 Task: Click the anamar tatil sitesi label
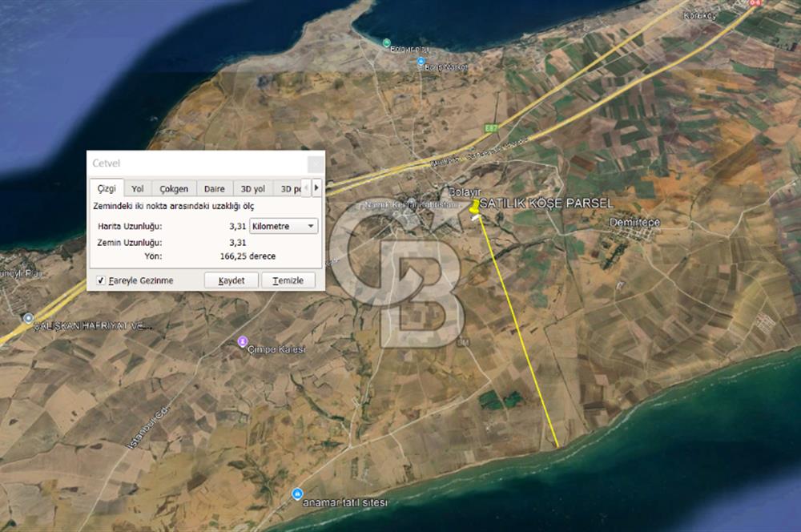point(345,502)
